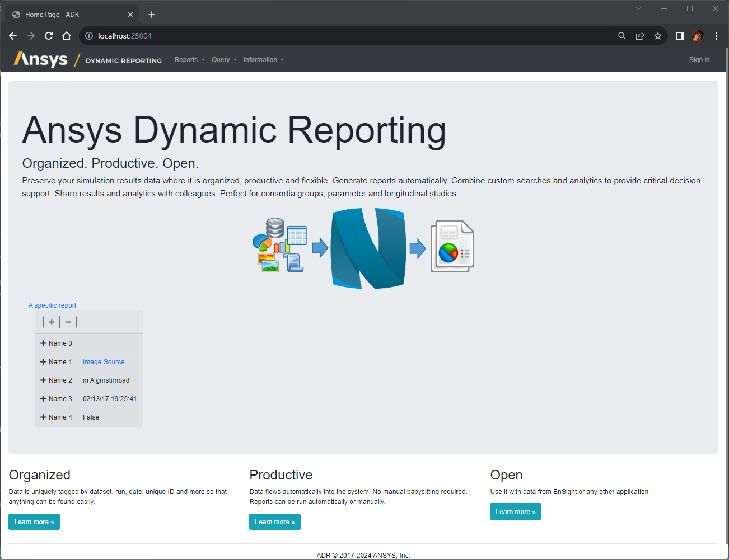Click the 'ADR © 2017-2024 ANSYS, Inc.' footer
The image size is (729, 560).
[363, 556]
